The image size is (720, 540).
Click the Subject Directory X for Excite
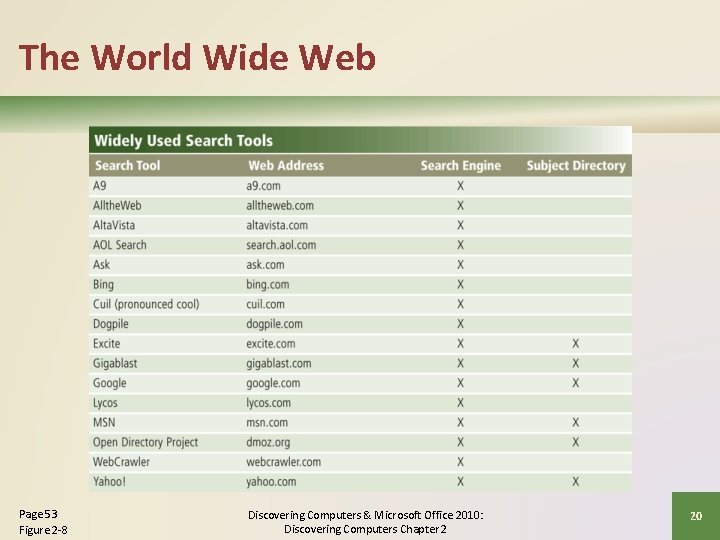click(575, 343)
